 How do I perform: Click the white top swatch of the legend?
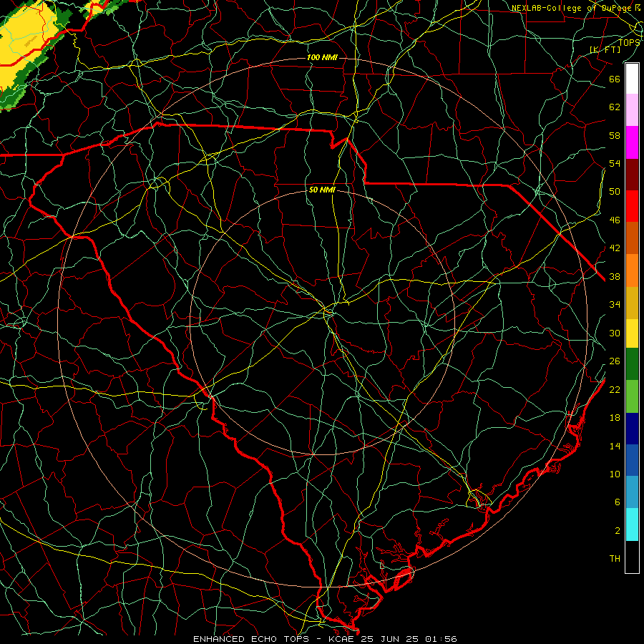tap(632, 79)
